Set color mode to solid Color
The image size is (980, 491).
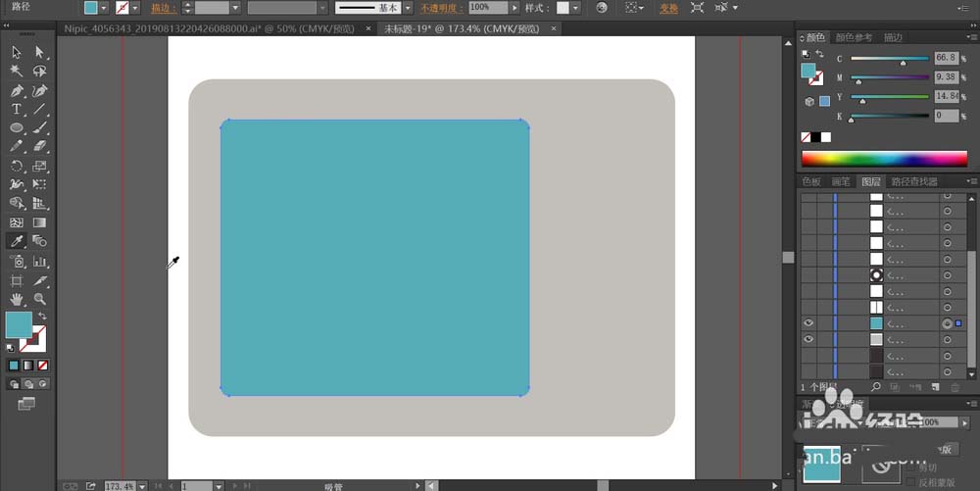[x=14, y=366]
